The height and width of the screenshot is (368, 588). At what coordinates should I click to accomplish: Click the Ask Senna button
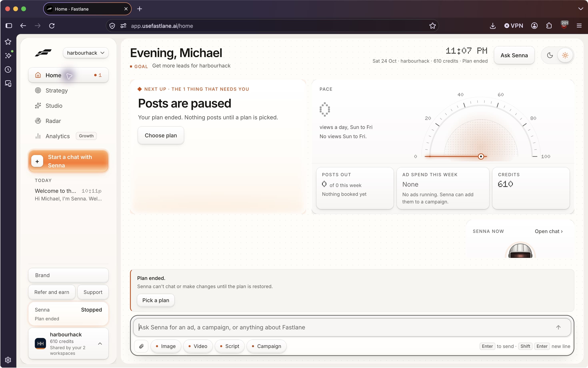point(514,55)
